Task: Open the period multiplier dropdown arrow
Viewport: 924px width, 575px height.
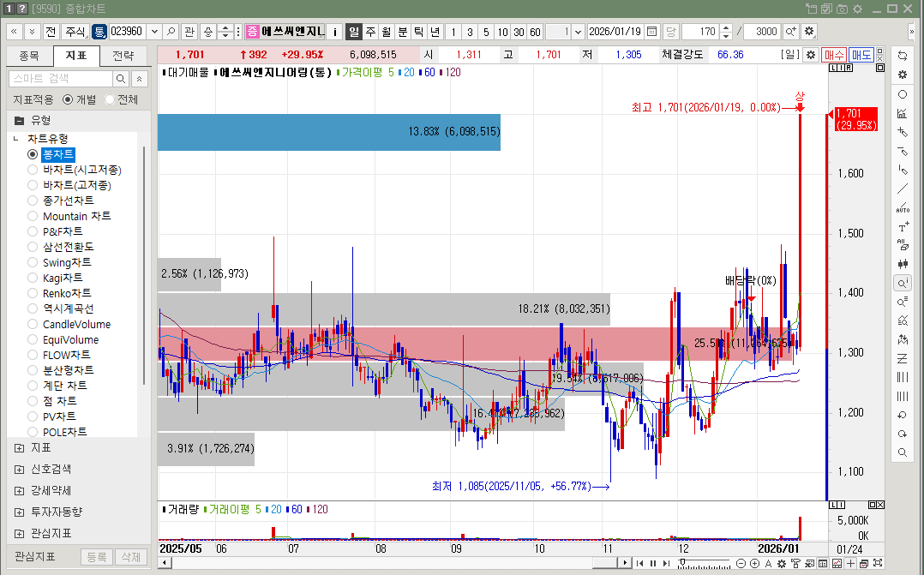Action: (x=578, y=32)
